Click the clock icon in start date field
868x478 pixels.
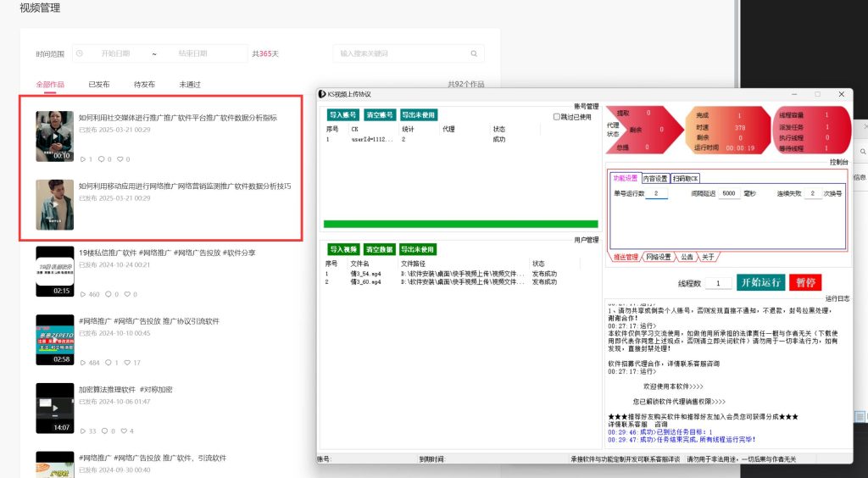[x=80, y=53]
